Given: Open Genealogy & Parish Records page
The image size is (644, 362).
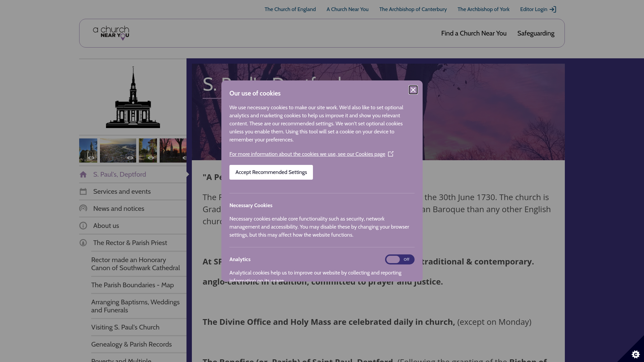Looking at the screenshot, I should click(139, 344).
